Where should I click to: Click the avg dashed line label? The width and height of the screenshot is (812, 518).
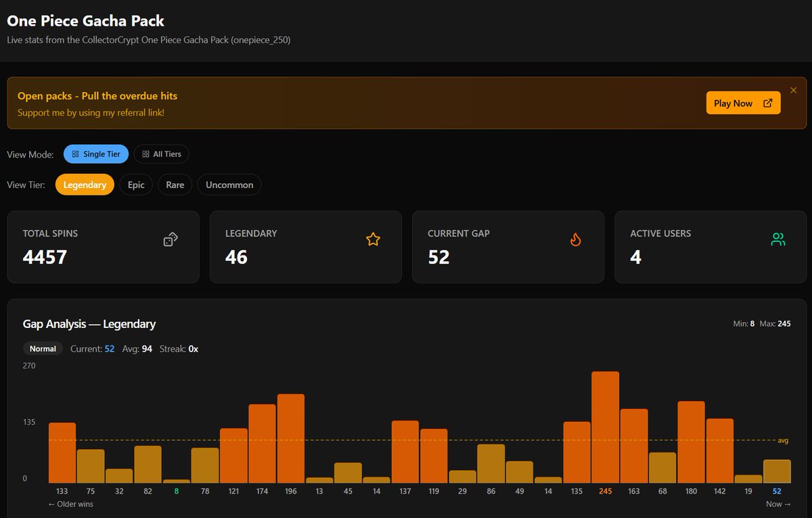[783, 440]
